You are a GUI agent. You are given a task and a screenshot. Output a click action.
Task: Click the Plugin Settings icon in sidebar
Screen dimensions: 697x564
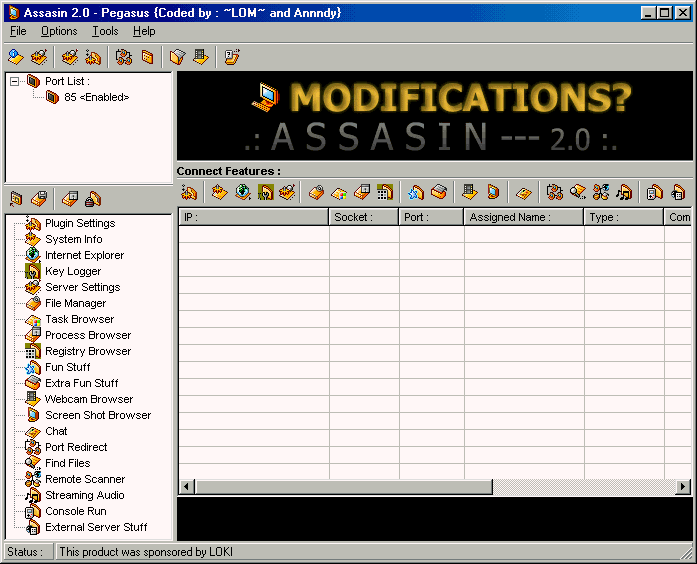click(33, 223)
